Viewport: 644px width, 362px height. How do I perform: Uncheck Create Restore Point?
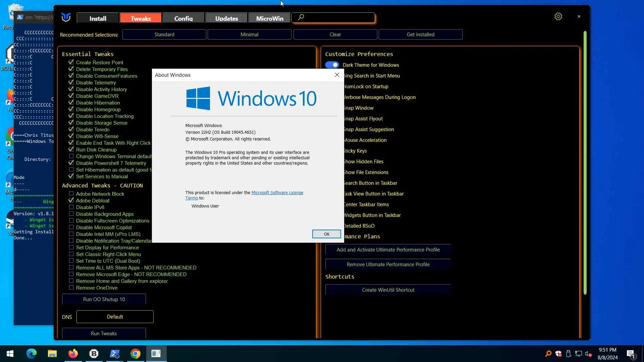click(x=71, y=62)
